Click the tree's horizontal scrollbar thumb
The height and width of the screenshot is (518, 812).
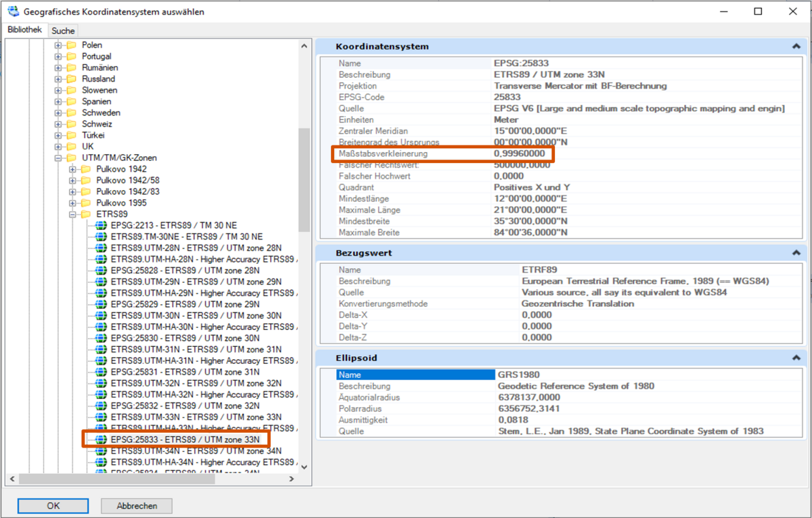tap(117, 479)
